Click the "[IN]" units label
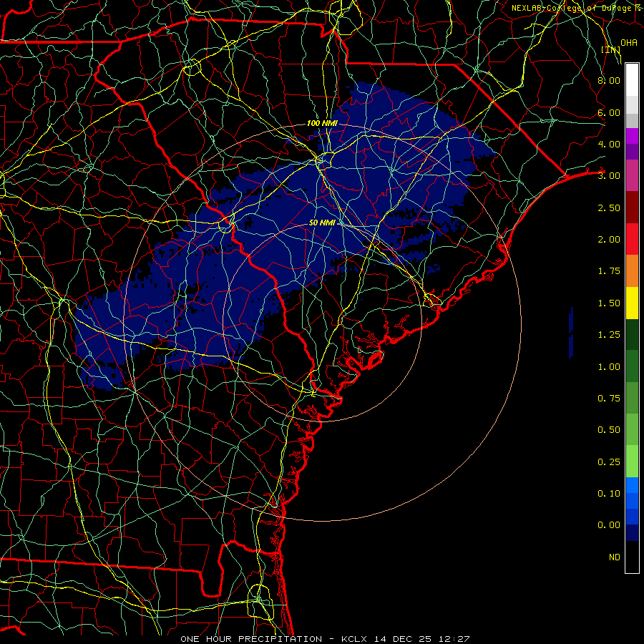Screen dimensions: 644x644 coord(611,49)
